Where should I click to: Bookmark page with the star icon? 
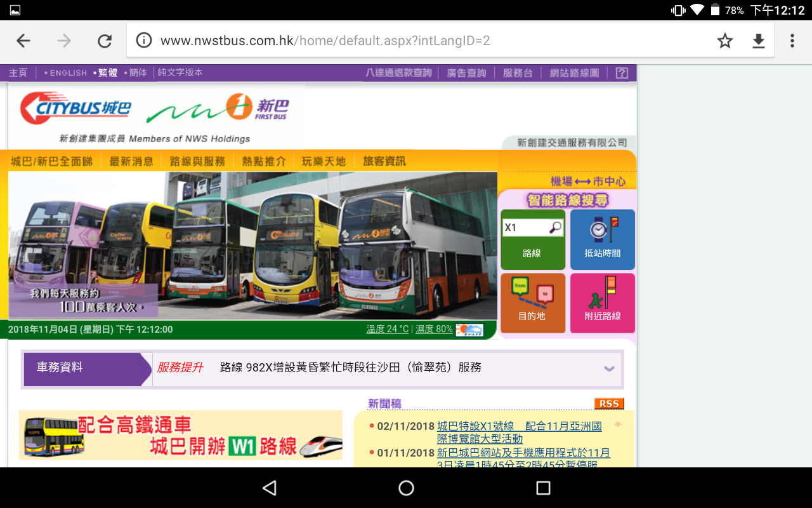coord(724,41)
